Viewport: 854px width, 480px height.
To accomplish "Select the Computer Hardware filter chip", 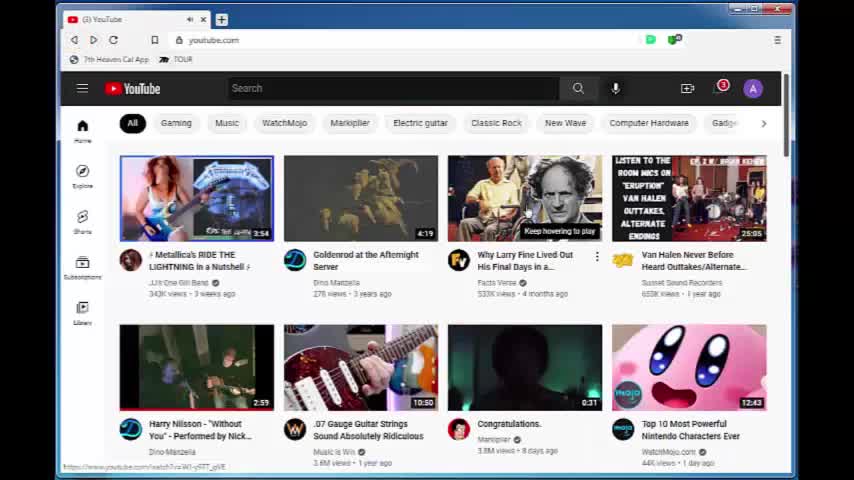I will (x=649, y=123).
